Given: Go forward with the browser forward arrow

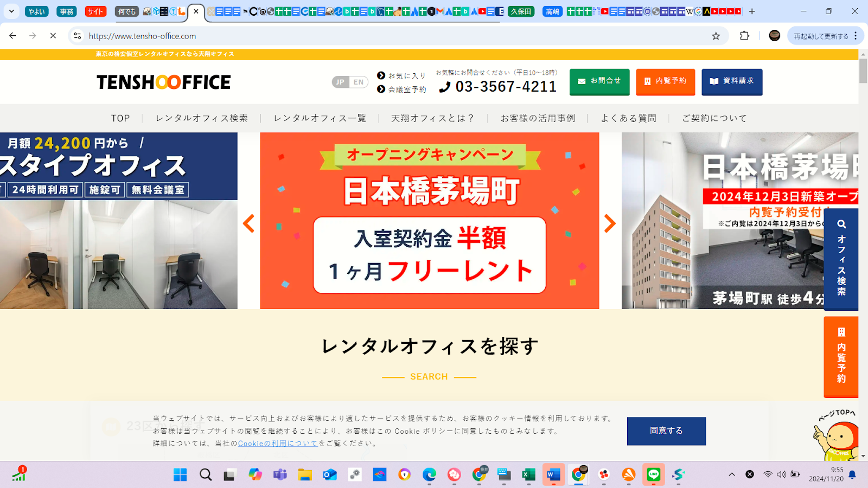Looking at the screenshot, I should tap(33, 36).
